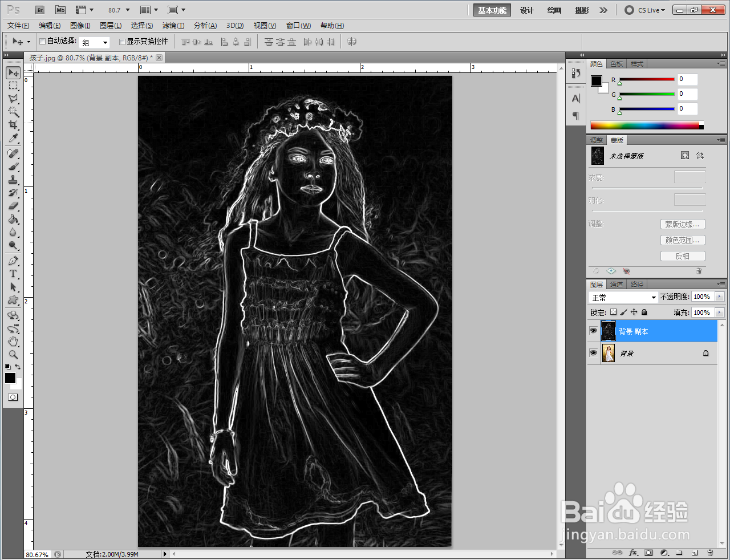This screenshot has width=730, height=560.
Task: Select the Polygonal Lasso tool
Action: pos(13,99)
